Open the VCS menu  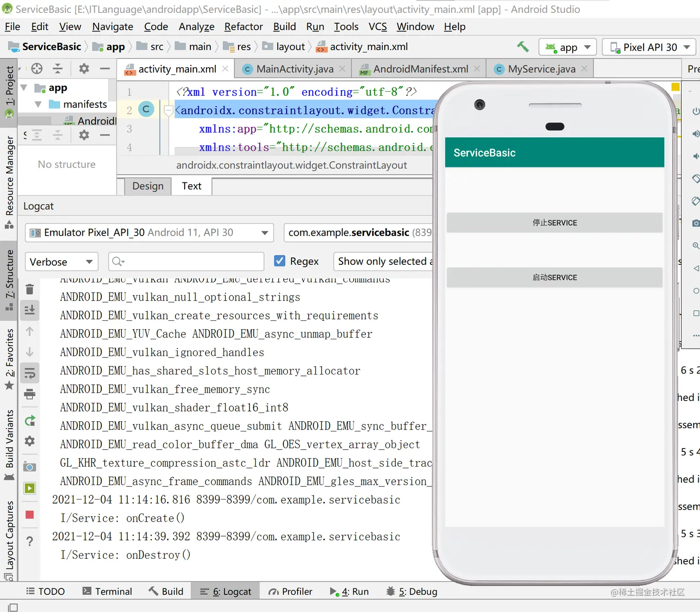377,26
